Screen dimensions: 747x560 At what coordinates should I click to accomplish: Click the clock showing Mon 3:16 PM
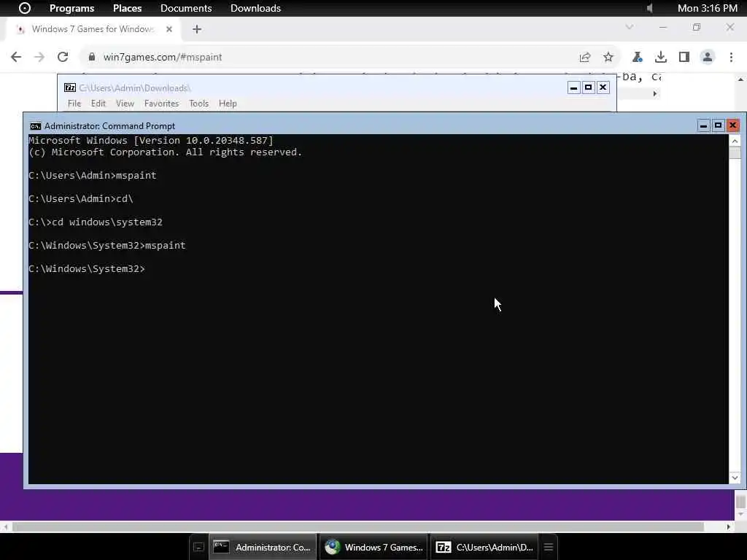[708, 8]
